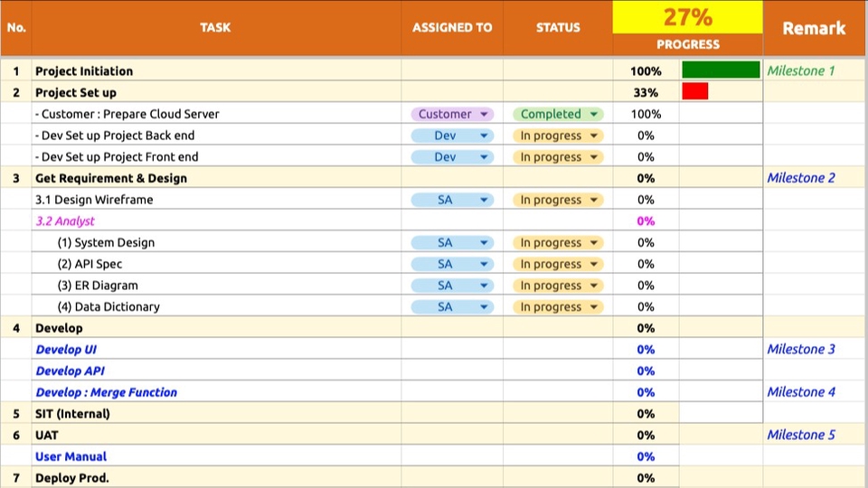Click the red Project Set up progress bar

pyautogui.click(x=694, y=91)
